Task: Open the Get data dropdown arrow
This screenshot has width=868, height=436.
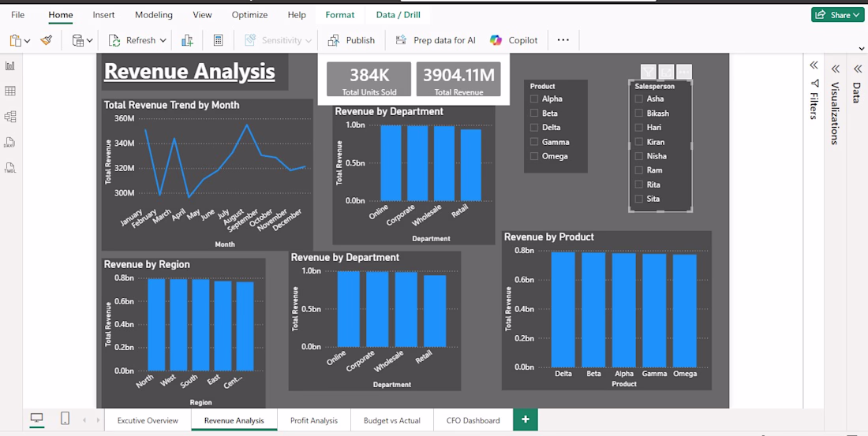Action: pyautogui.click(x=90, y=41)
